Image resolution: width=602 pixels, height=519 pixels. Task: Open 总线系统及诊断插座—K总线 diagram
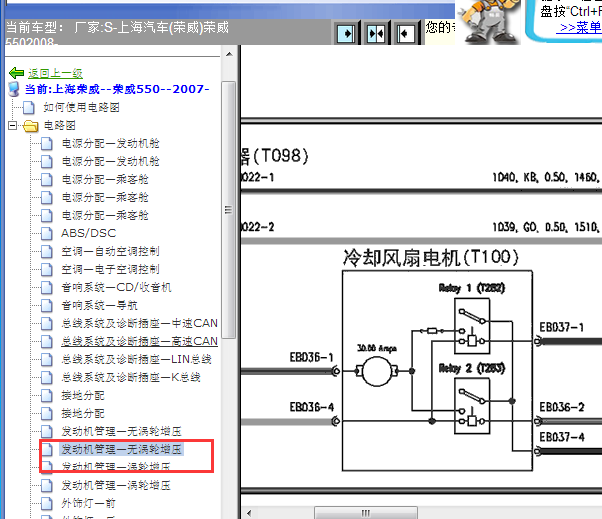pyautogui.click(x=131, y=377)
